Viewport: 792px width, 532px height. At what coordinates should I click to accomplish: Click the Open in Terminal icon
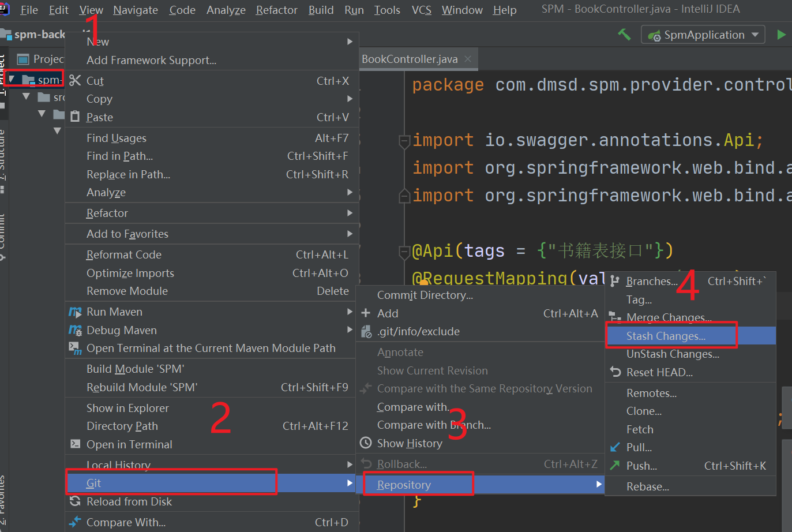(x=75, y=444)
